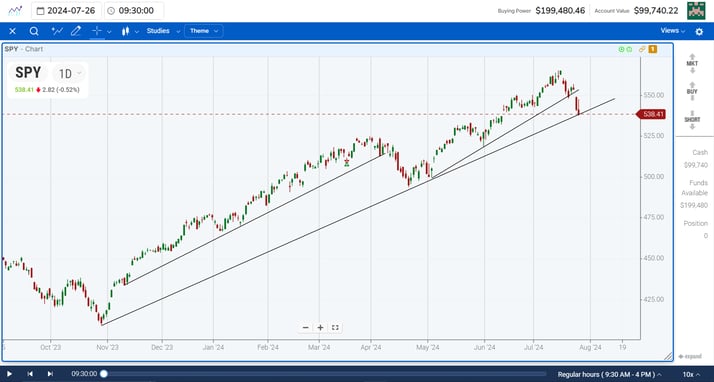Close the chart toolbar with the X icon
714x382 pixels.
point(12,31)
